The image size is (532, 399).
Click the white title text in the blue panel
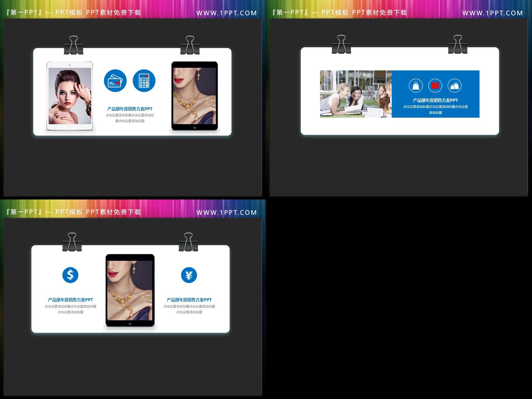[435, 100]
